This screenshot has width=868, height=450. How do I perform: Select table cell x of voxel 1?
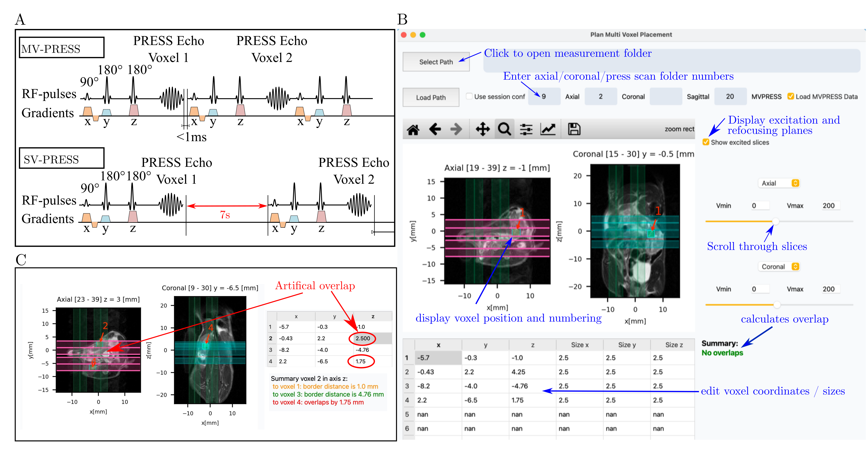438,358
